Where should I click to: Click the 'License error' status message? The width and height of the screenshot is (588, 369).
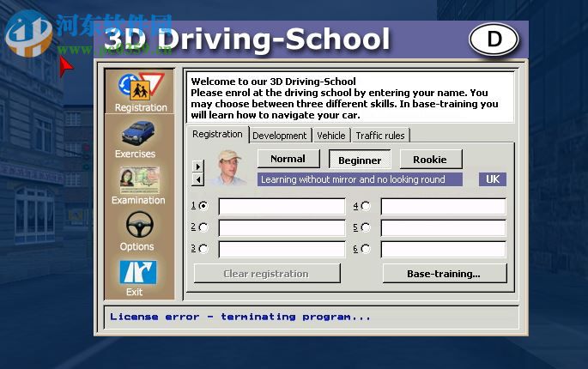[x=240, y=317]
